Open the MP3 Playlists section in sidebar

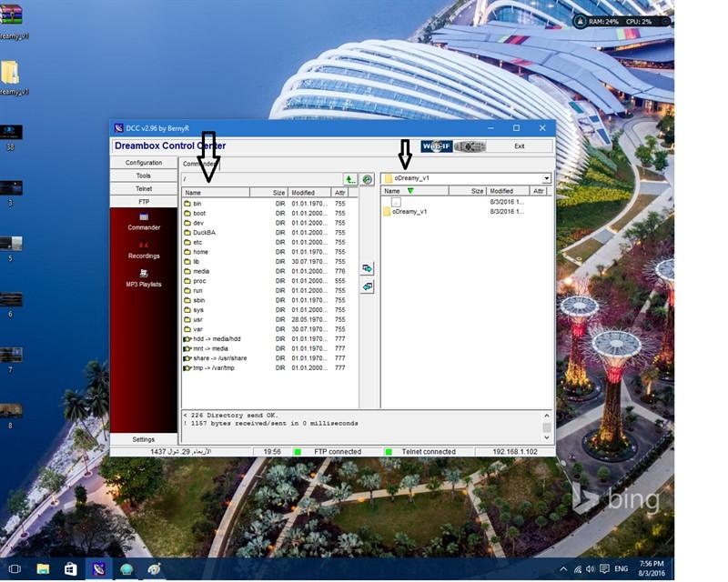[144, 279]
